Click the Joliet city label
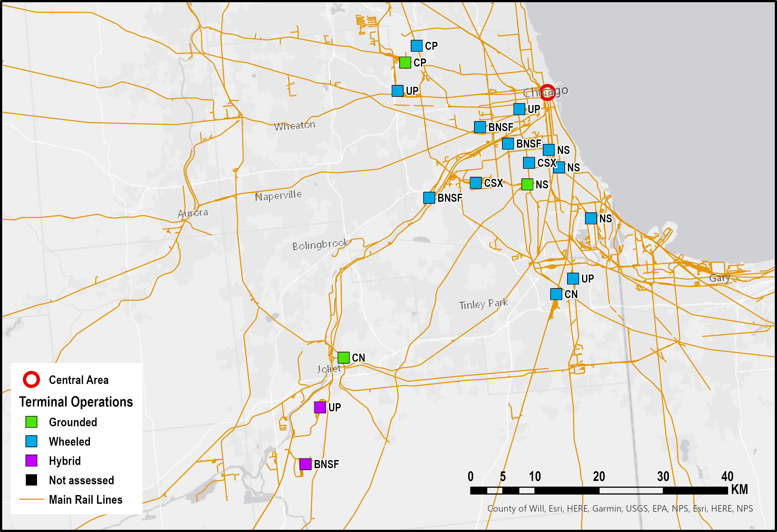Image resolution: width=777 pixels, height=532 pixels. coord(329,369)
